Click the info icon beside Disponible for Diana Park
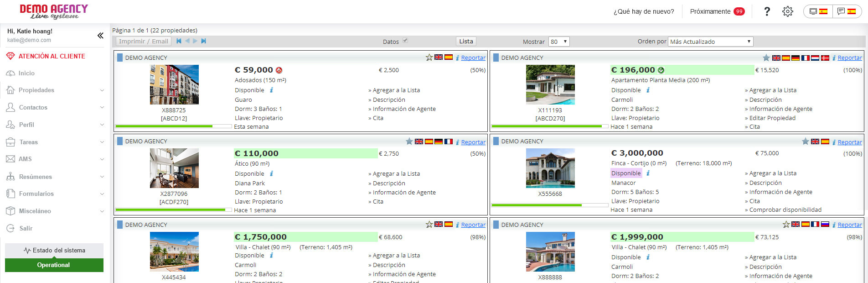The height and width of the screenshot is (283, 868). (x=272, y=173)
